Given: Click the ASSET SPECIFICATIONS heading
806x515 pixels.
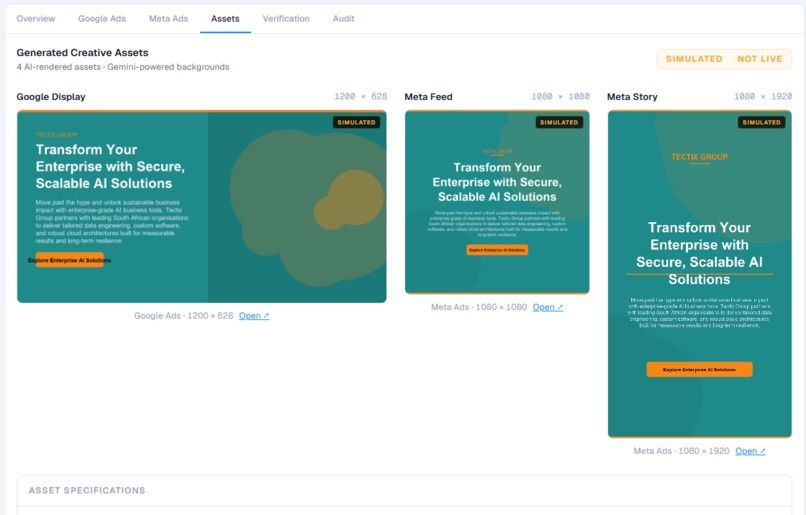Looking at the screenshot, I should (x=87, y=490).
